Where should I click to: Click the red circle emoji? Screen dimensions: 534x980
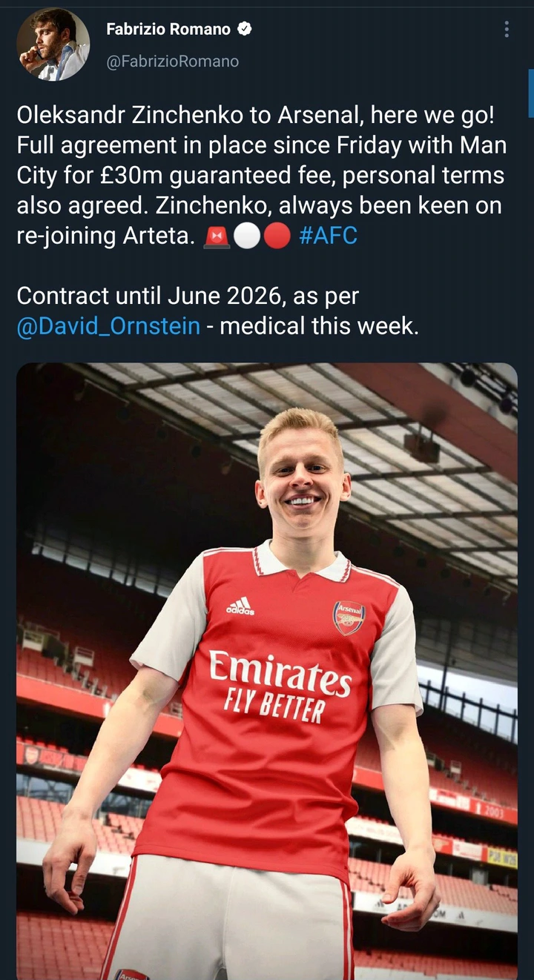[276, 236]
